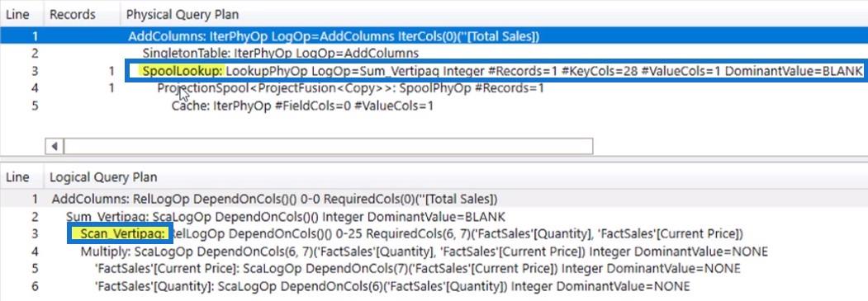Viewport: 868px width, 301px height.
Task: Select the ProjectionSpool ProjectFusion Copy row
Action: [x=350, y=88]
